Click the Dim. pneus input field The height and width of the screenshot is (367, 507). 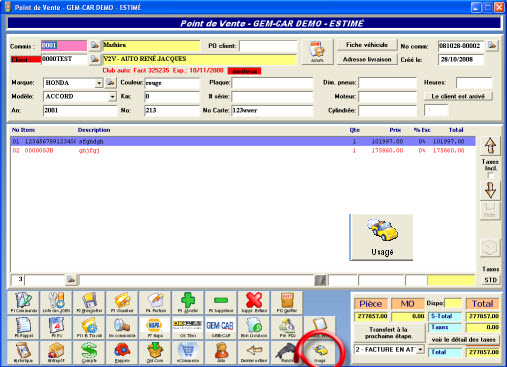[387, 83]
